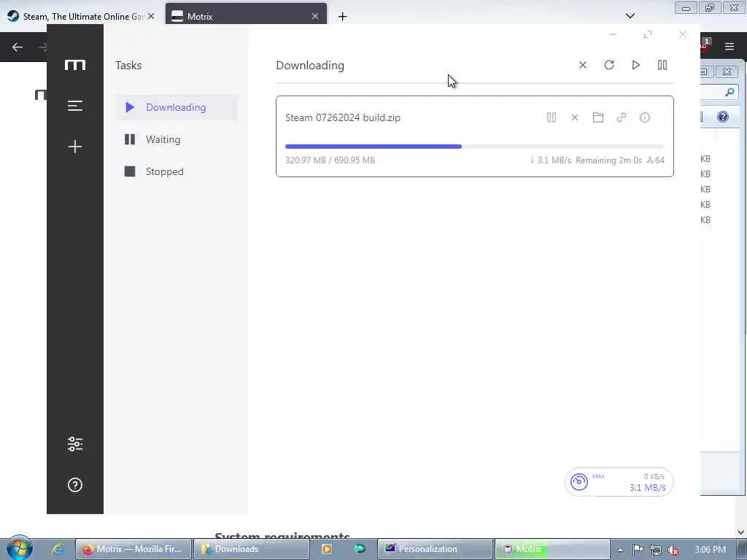The width and height of the screenshot is (747, 560).
Task: Show hidden system tray icons
Action: (620, 550)
